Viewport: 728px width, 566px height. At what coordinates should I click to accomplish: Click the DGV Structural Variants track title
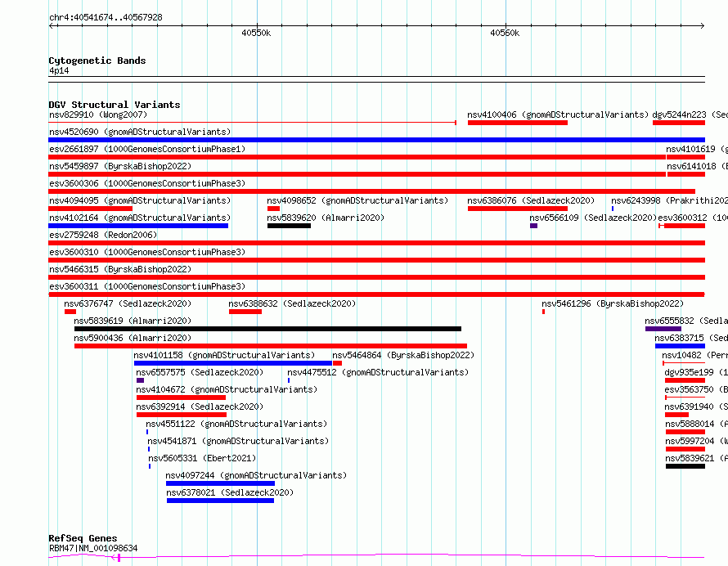tap(115, 105)
